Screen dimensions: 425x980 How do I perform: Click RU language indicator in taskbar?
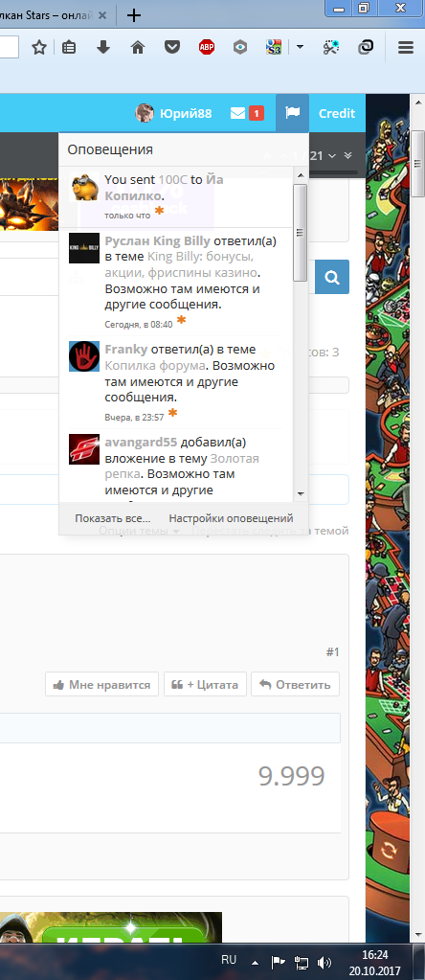(229, 959)
